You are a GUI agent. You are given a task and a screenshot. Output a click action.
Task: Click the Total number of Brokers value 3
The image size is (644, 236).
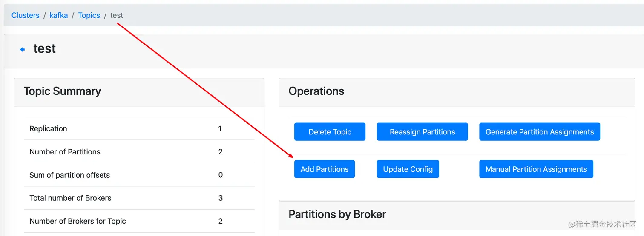pyautogui.click(x=220, y=198)
